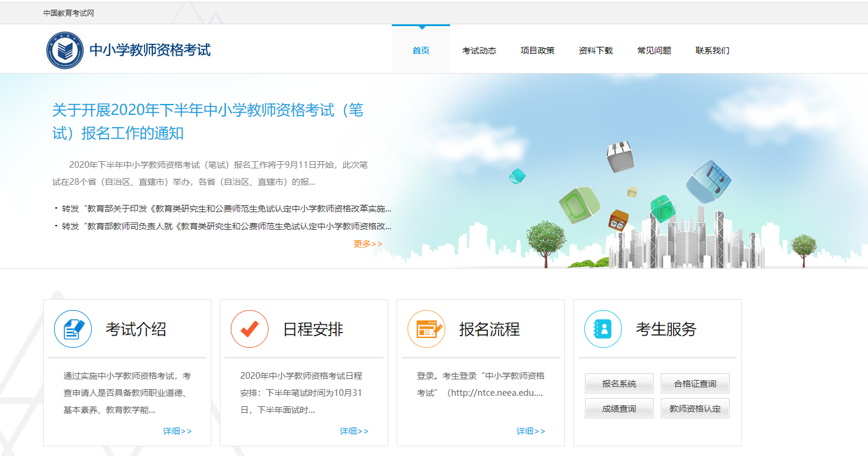
Task: Click the 考试介绍 pencil document icon
Action: click(73, 330)
